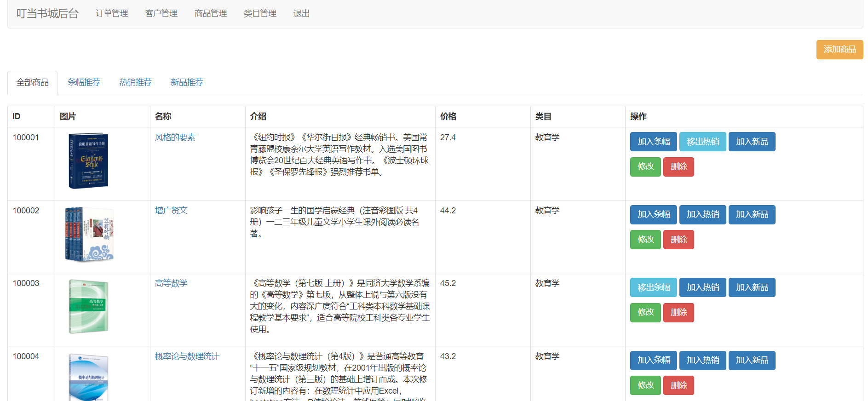Open the 风格的要素 product link
Image resolution: width=868 pixels, height=401 pixels.
[x=175, y=137]
